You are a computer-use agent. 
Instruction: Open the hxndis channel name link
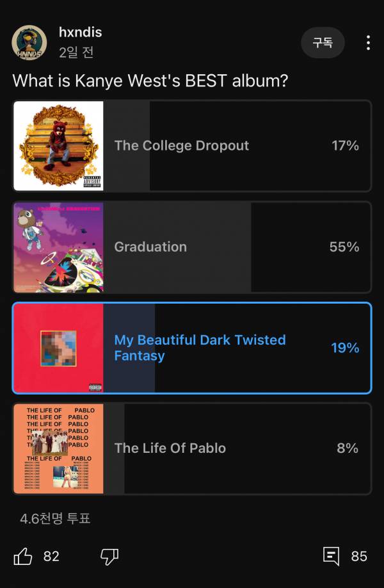pos(80,32)
